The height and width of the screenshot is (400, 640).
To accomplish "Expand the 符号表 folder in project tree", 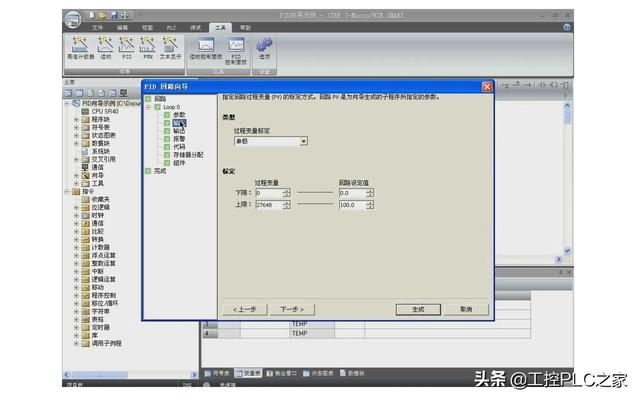I will tap(76, 127).
